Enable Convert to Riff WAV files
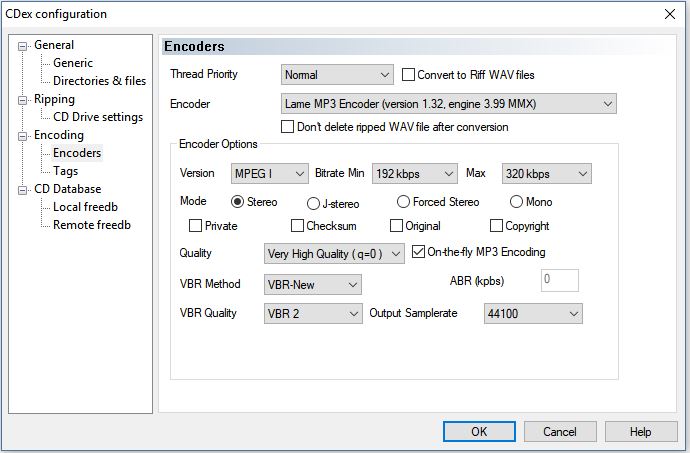690x453 pixels. (x=409, y=75)
